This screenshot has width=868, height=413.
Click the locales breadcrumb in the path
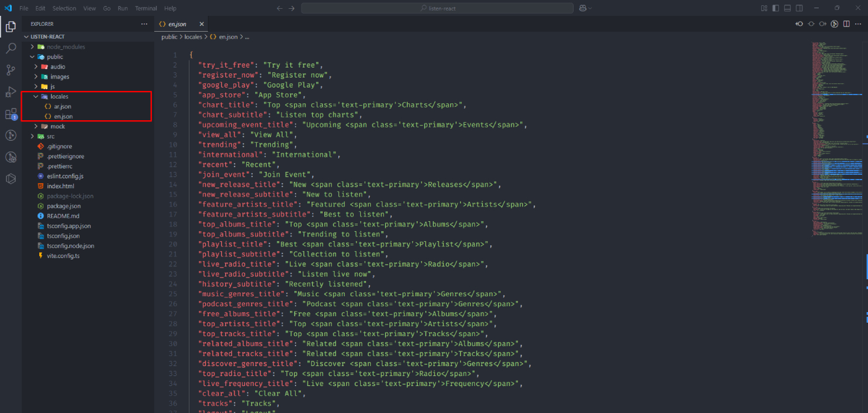click(x=193, y=37)
